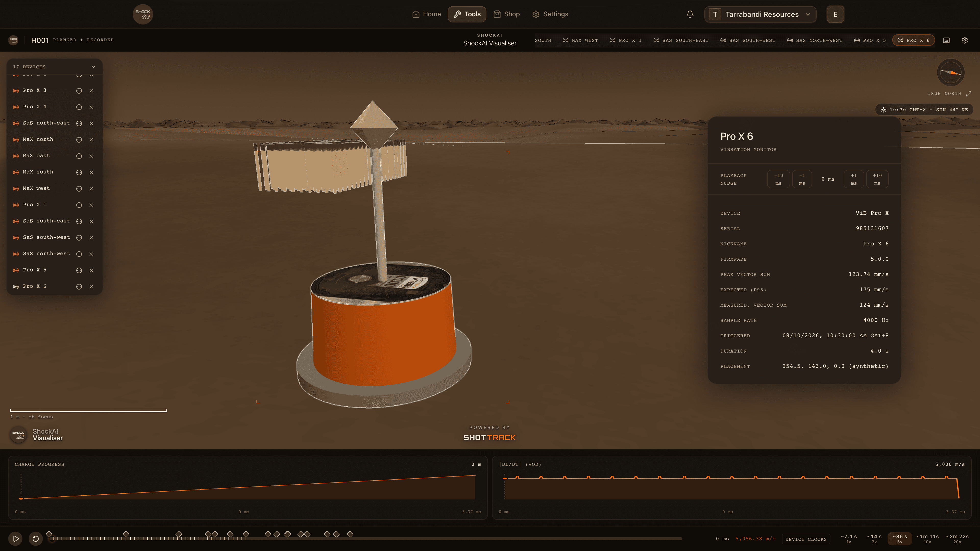Toggle the Device Clocks button
This screenshot has height=551, width=980.
(x=806, y=539)
